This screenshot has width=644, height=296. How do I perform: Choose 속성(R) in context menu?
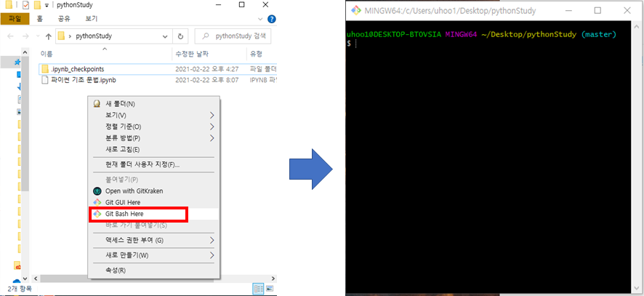click(154, 270)
